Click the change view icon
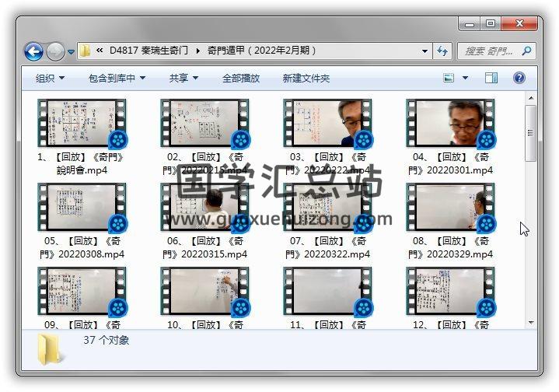Viewport: 559px width, 392px height. tap(449, 78)
